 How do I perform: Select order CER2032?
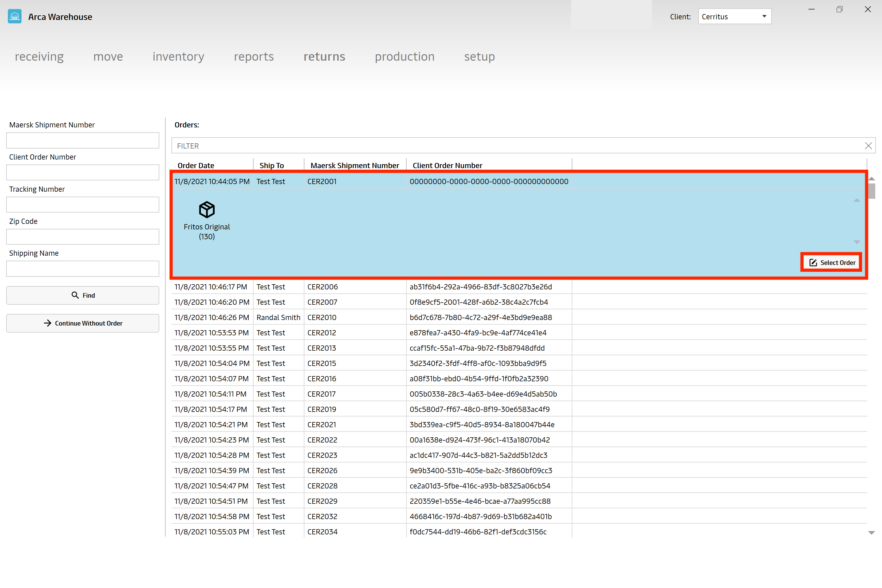519,517
